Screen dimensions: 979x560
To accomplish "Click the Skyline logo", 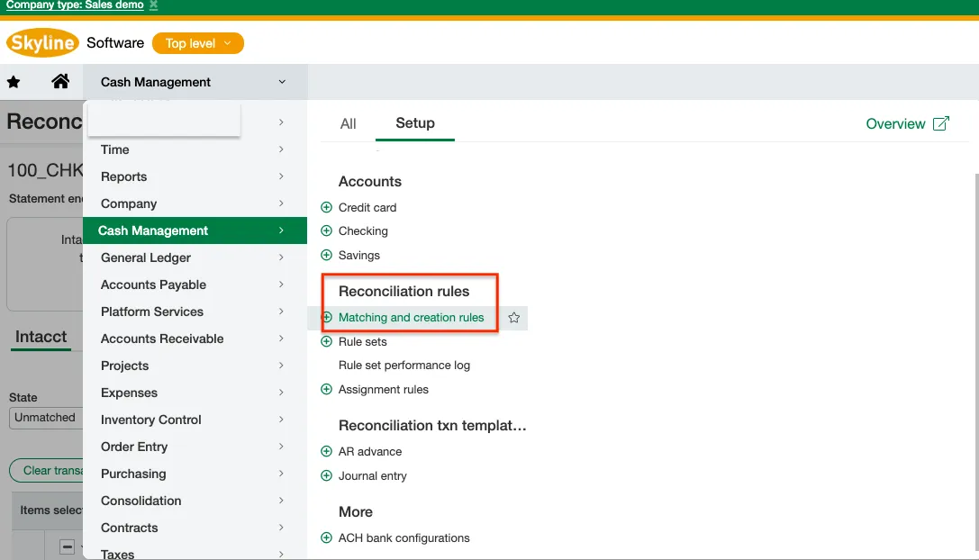I will (x=42, y=42).
